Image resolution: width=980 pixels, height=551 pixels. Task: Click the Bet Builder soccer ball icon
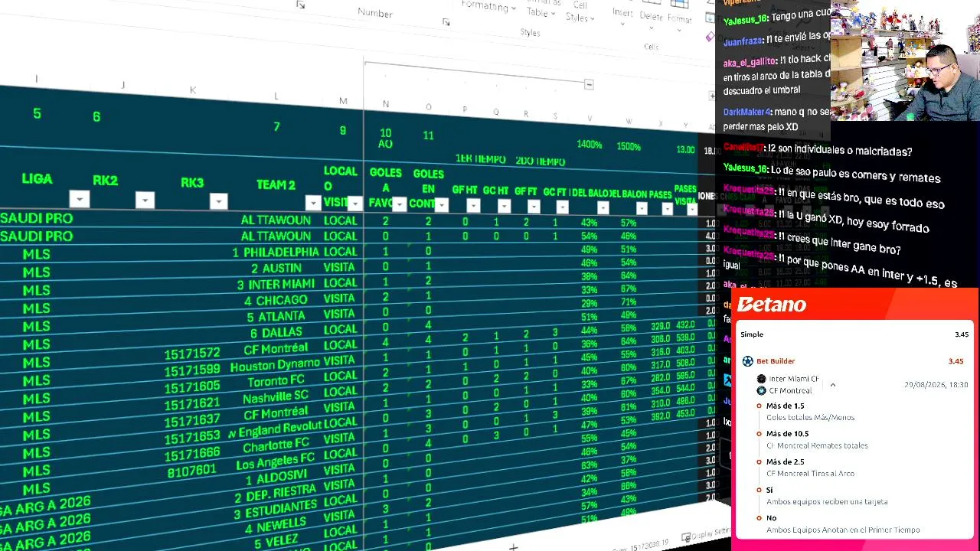click(748, 361)
